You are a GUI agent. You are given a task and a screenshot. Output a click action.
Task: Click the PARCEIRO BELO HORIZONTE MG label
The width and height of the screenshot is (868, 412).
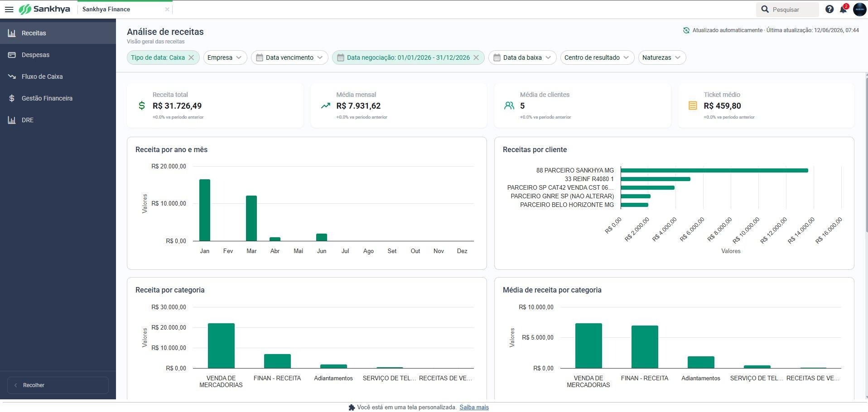coord(567,205)
